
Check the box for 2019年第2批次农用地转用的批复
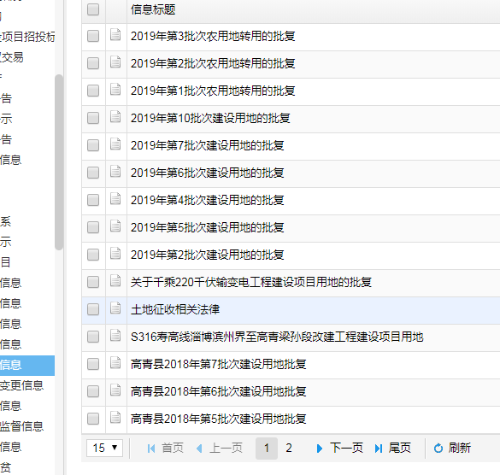(x=93, y=63)
